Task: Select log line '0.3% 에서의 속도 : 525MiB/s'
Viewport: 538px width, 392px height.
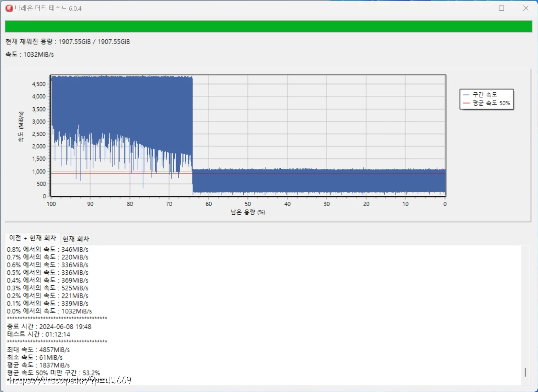Action: pos(47,288)
